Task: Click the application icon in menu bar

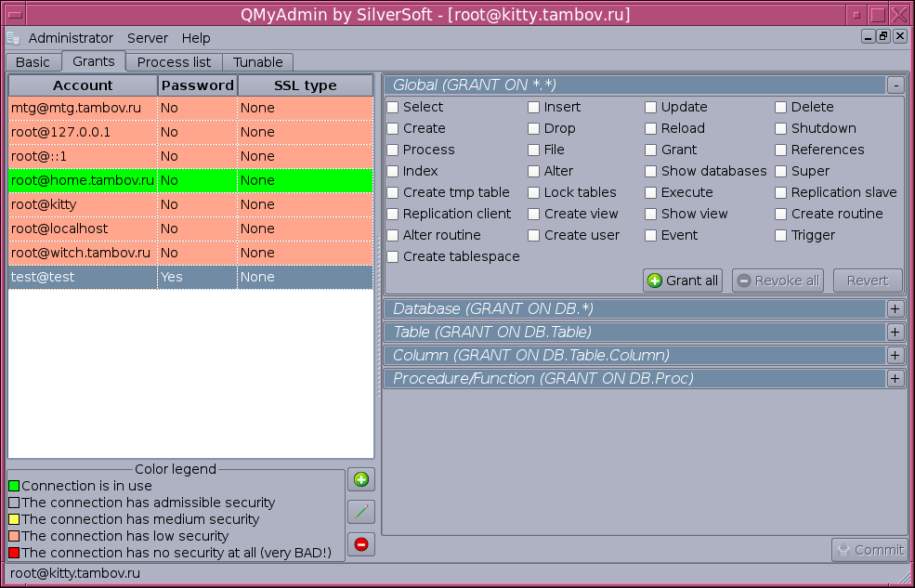Action: (13, 38)
